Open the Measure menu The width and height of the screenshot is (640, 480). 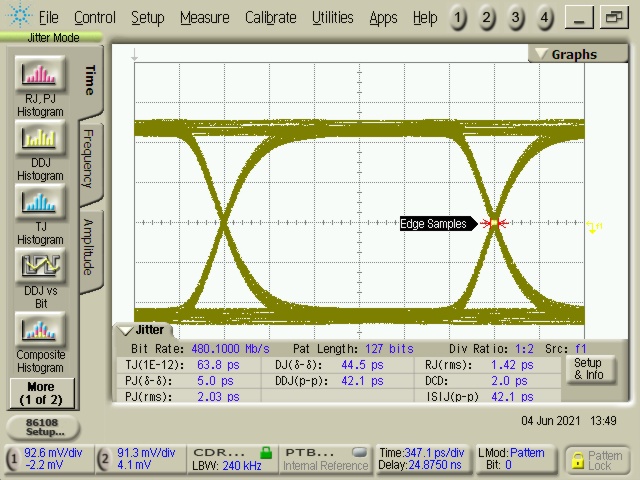(203, 18)
